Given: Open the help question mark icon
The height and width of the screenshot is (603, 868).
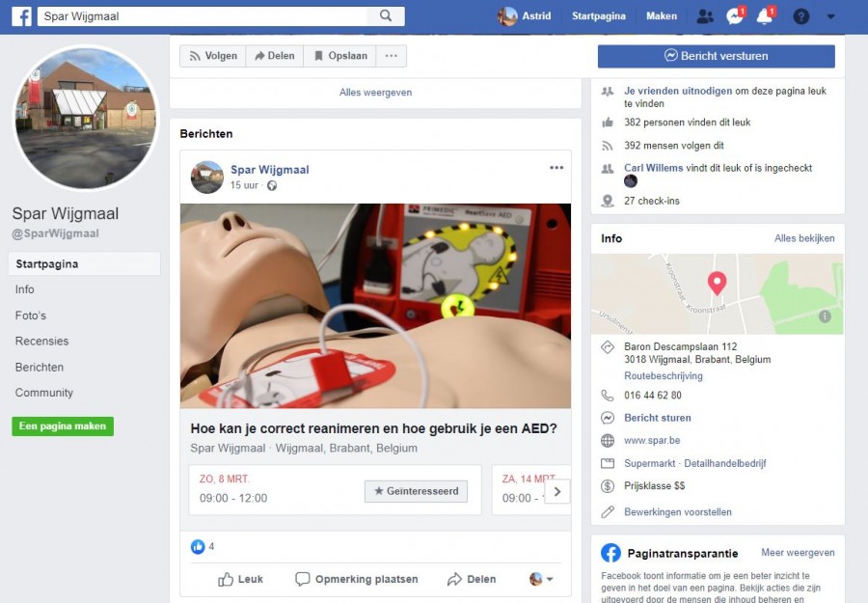Looking at the screenshot, I should 800,16.
